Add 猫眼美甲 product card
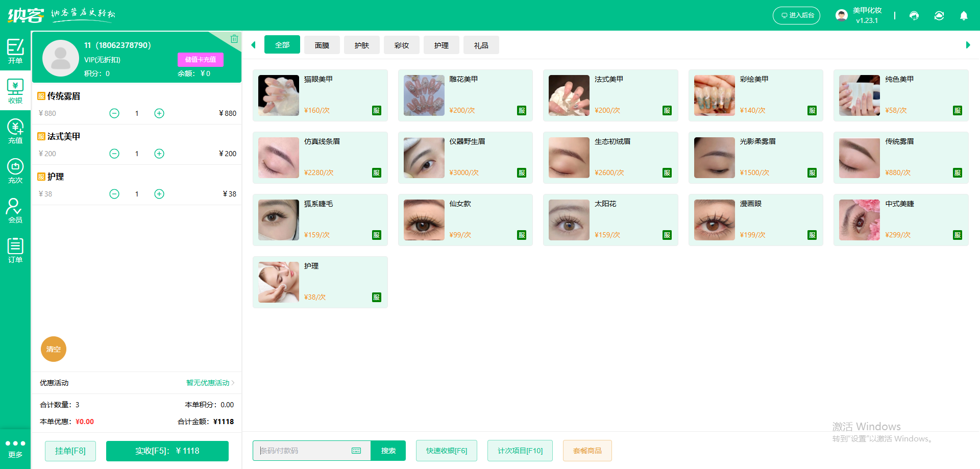 point(320,95)
